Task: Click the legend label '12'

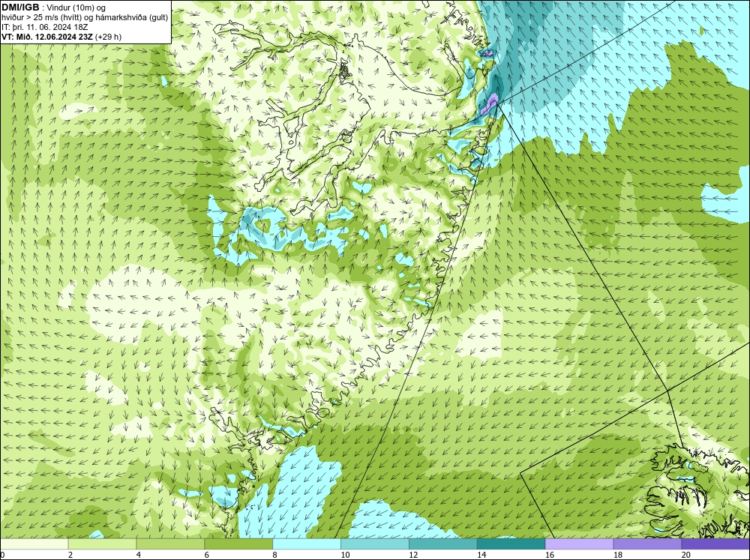Action: click(413, 555)
